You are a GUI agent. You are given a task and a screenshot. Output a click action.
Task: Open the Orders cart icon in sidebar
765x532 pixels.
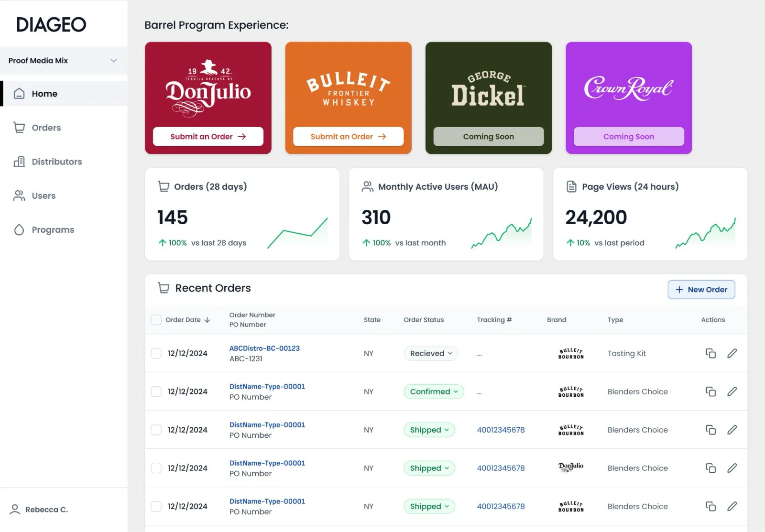coord(19,128)
